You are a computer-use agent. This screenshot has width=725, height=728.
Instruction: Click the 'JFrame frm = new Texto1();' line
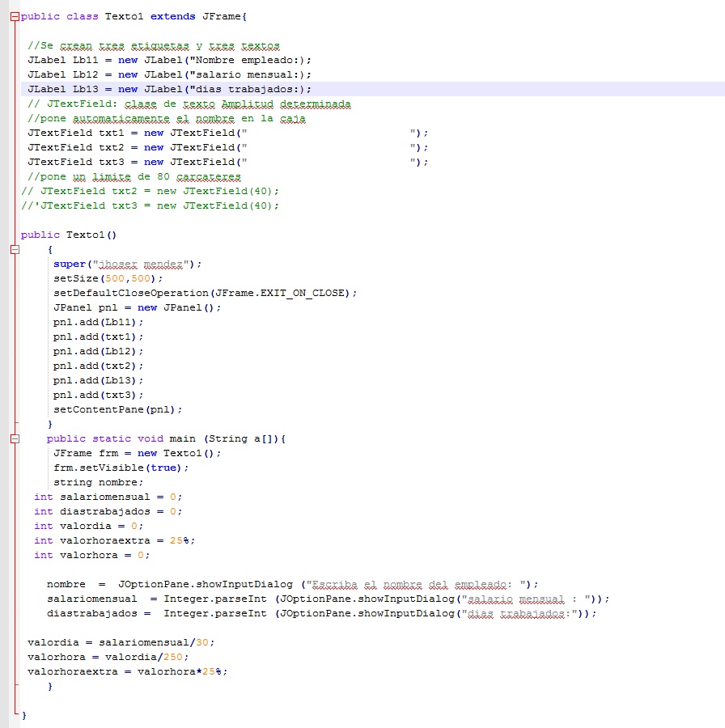[x=137, y=453]
